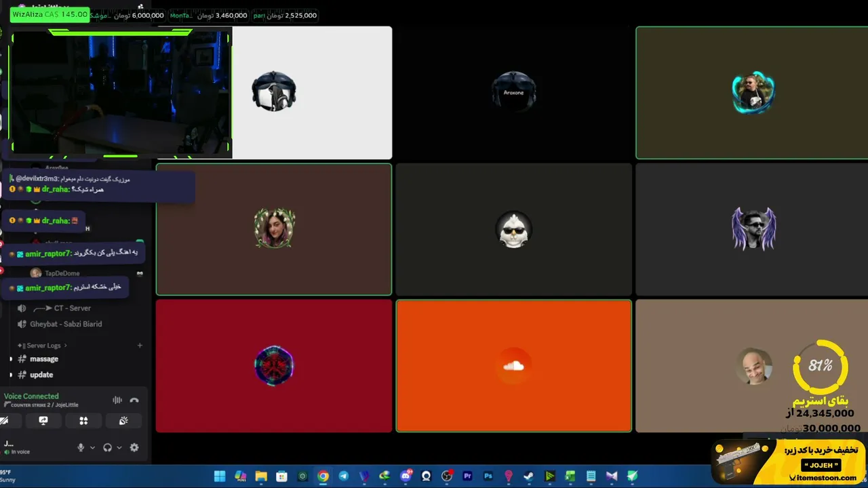868x488 pixels.
Task: Select the blue-ringed avatar participant tile
Action: click(752, 93)
